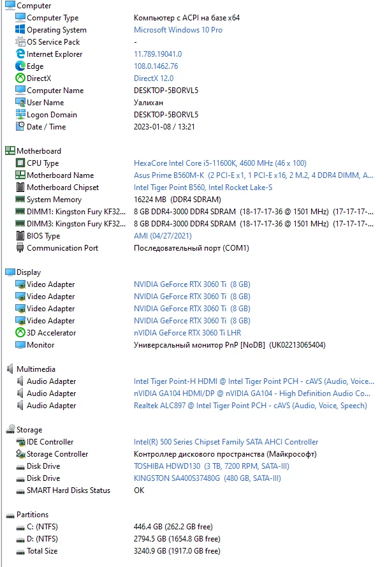
Task: Open the Internet Explorer version 11.789.19041.0 link
Action: tap(157, 54)
